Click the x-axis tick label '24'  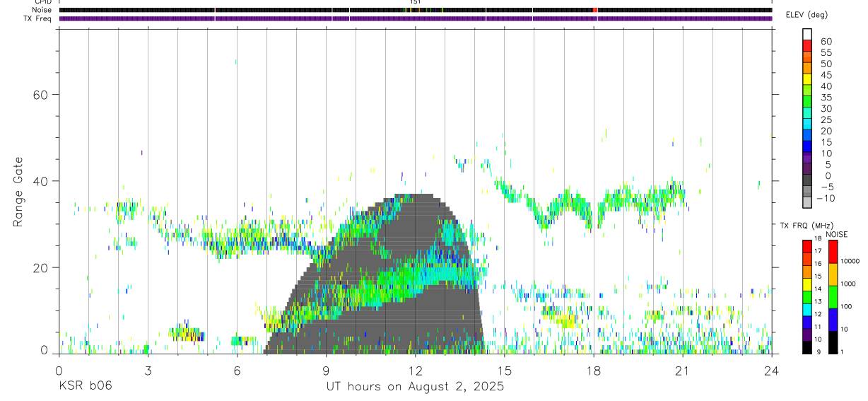[x=771, y=371]
